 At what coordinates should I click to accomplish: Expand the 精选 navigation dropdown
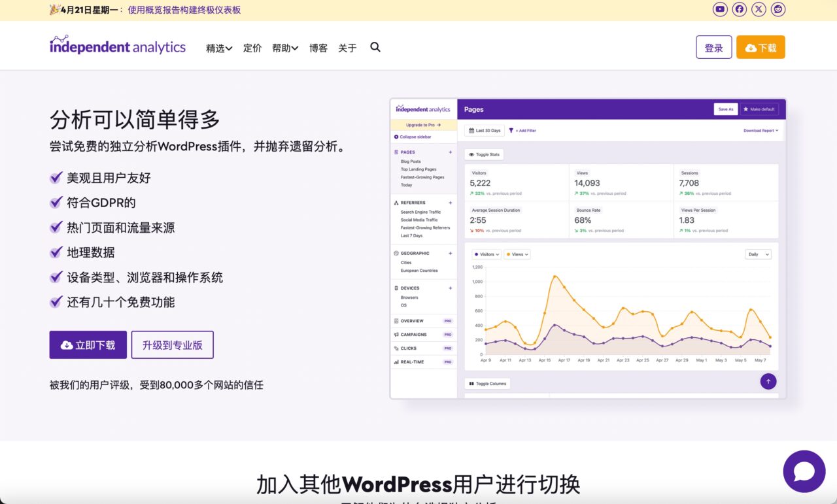(219, 48)
